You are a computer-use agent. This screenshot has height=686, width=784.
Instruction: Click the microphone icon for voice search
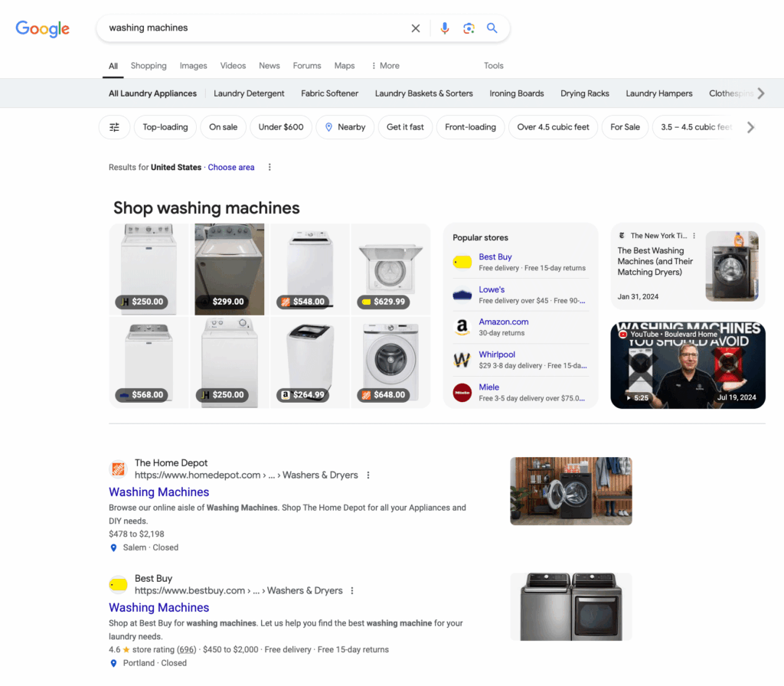coord(445,28)
